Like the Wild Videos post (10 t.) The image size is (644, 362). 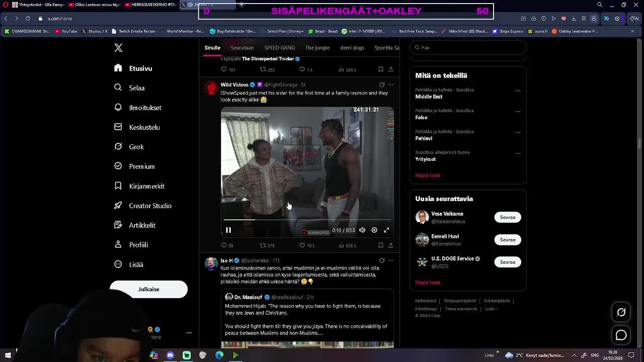pyautogui.click(x=307, y=245)
